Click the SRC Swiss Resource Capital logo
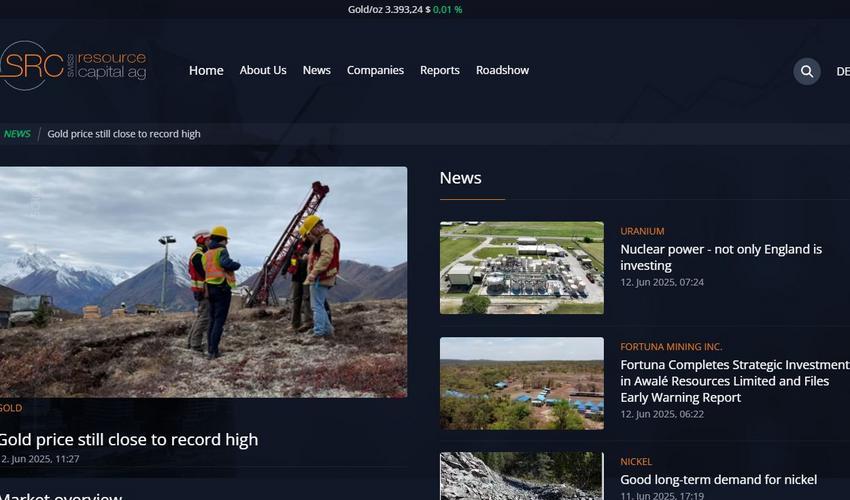850x500 pixels. pos(73,66)
